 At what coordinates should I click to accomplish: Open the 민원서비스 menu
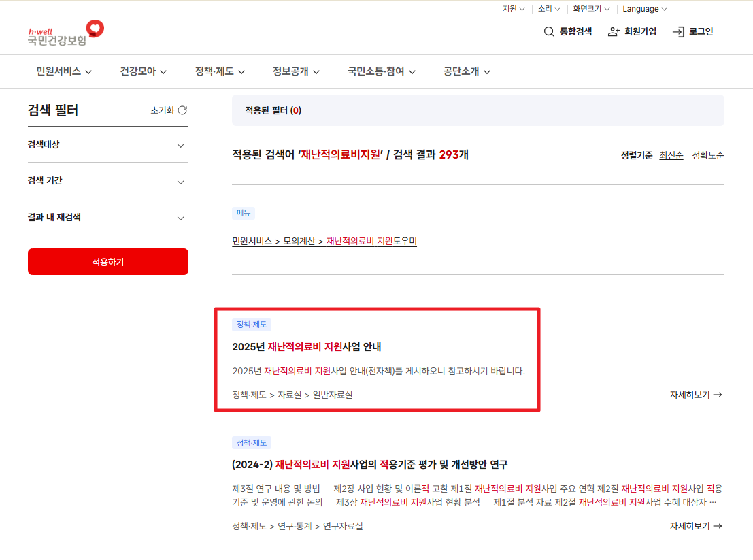[61, 71]
